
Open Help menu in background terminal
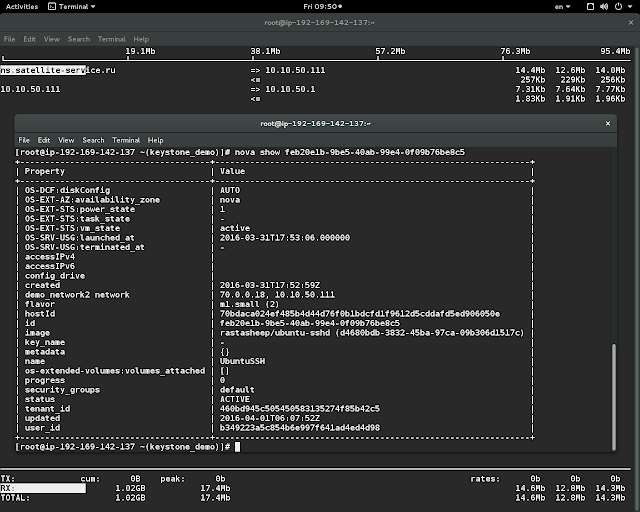pos(141,39)
